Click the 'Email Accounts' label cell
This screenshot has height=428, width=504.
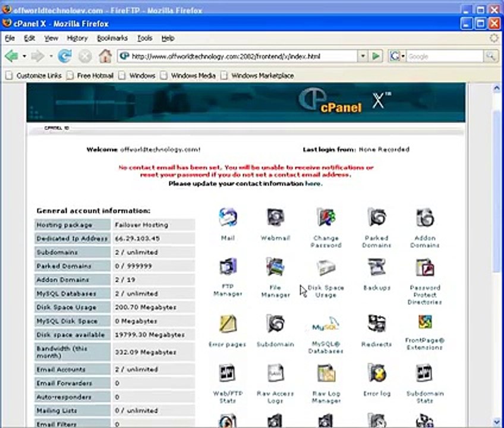click(73, 369)
